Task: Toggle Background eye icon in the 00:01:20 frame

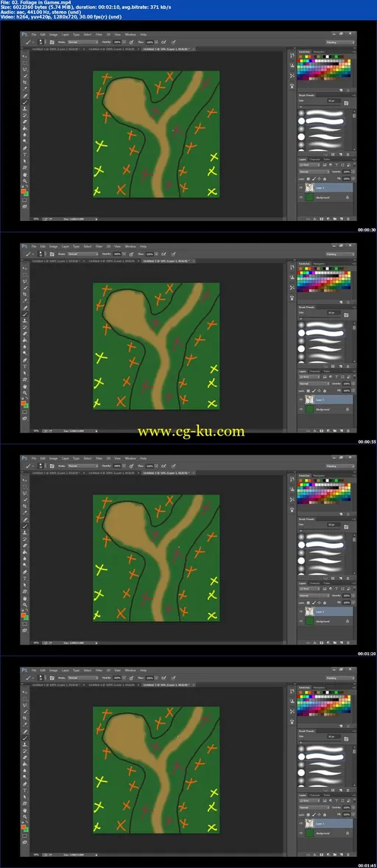Action: point(300,621)
